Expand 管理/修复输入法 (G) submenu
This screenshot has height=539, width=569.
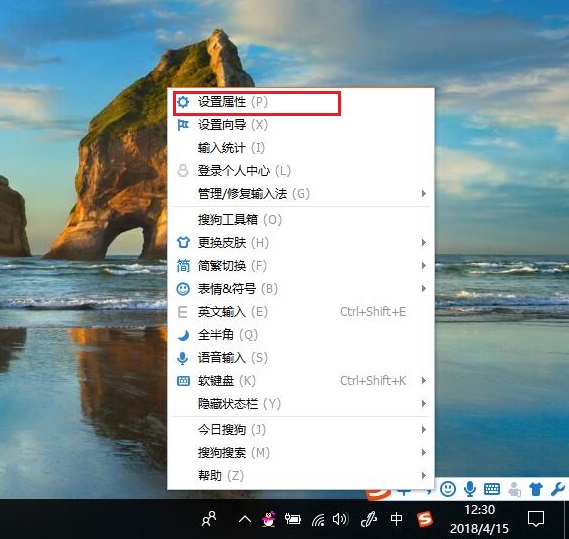point(301,193)
